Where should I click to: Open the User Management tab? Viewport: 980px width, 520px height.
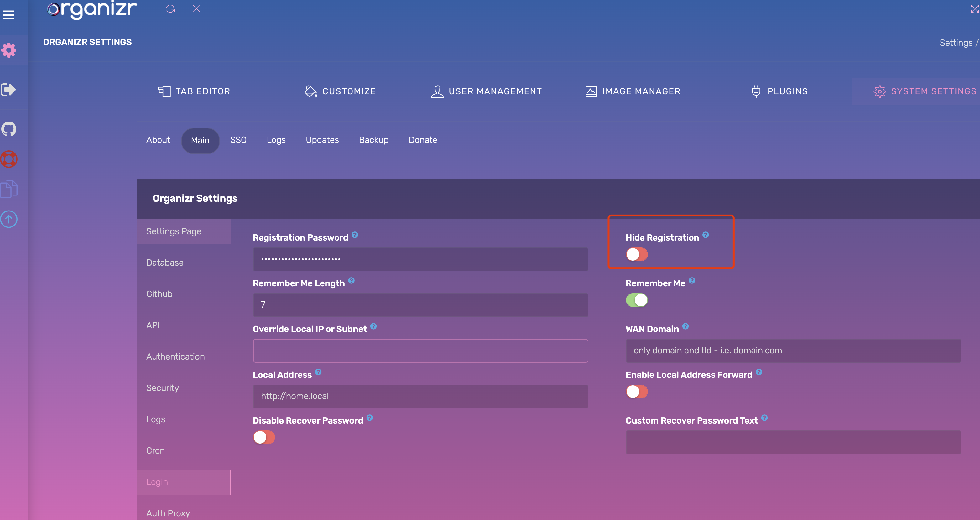click(x=486, y=91)
